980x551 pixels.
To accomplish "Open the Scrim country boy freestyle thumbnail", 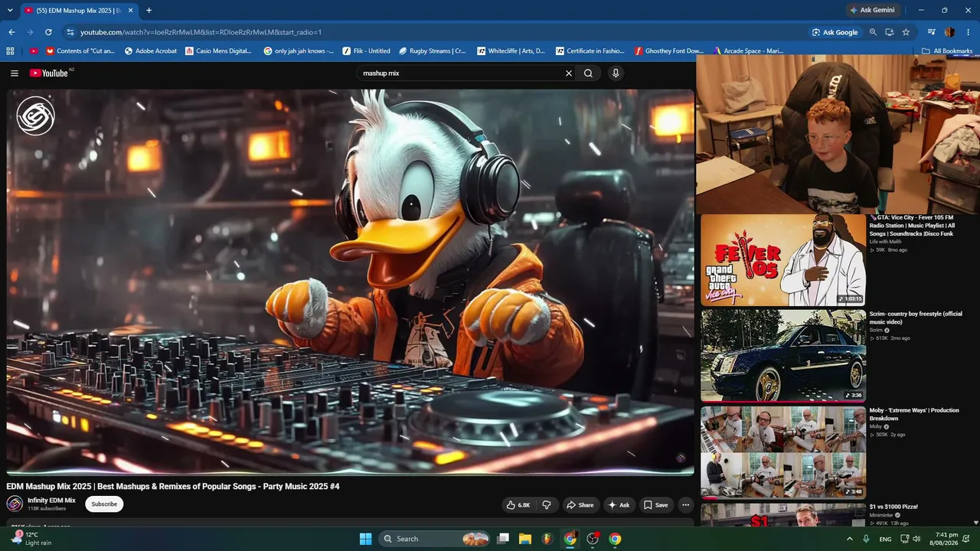I will pyautogui.click(x=783, y=356).
